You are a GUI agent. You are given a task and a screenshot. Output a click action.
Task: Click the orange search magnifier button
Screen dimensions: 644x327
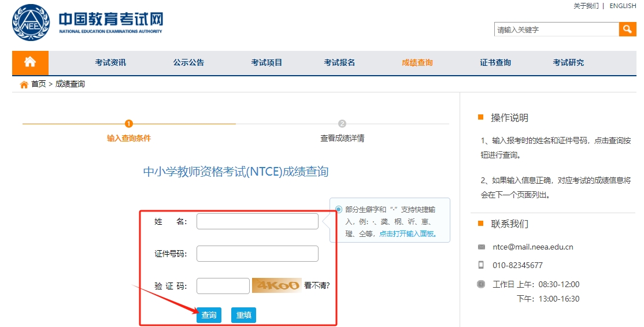click(x=627, y=29)
